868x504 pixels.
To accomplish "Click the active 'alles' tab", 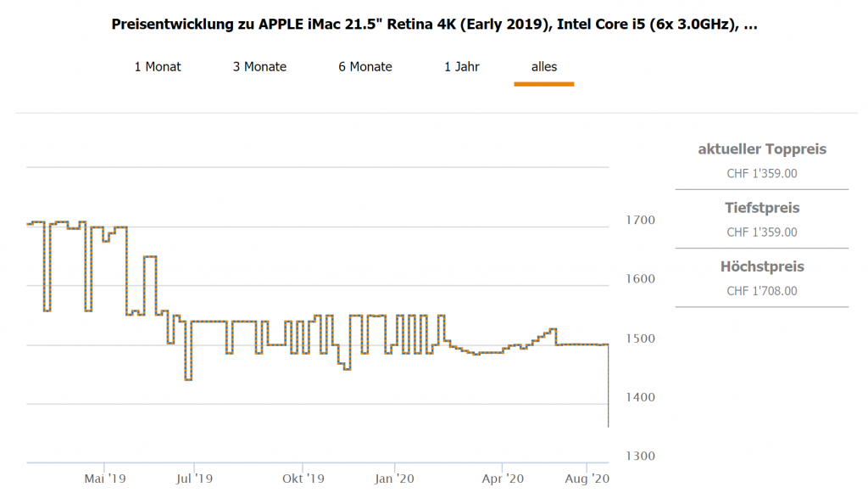I will pos(544,67).
